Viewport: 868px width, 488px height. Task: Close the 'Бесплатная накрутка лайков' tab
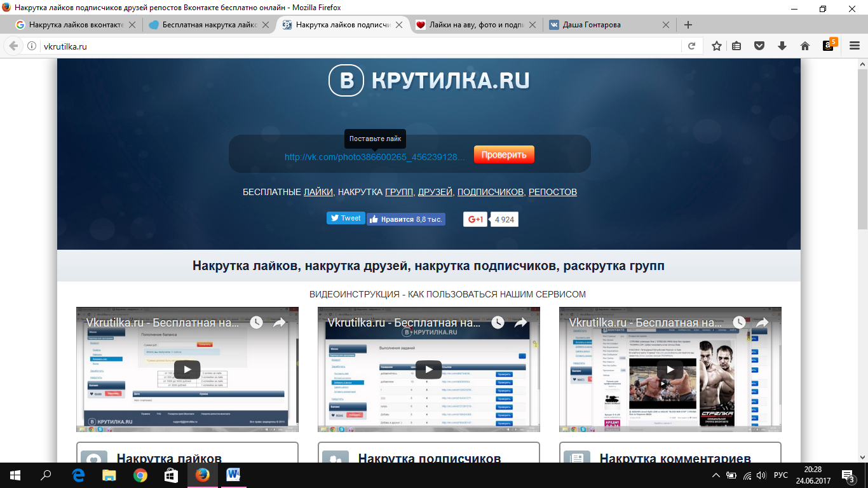click(x=265, y=25)
